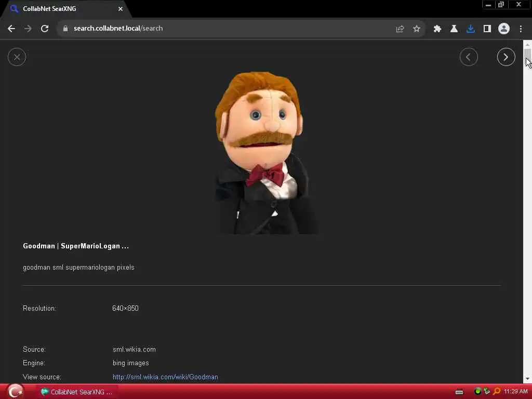Click the browser back arrow

click(x=11, y=29)
